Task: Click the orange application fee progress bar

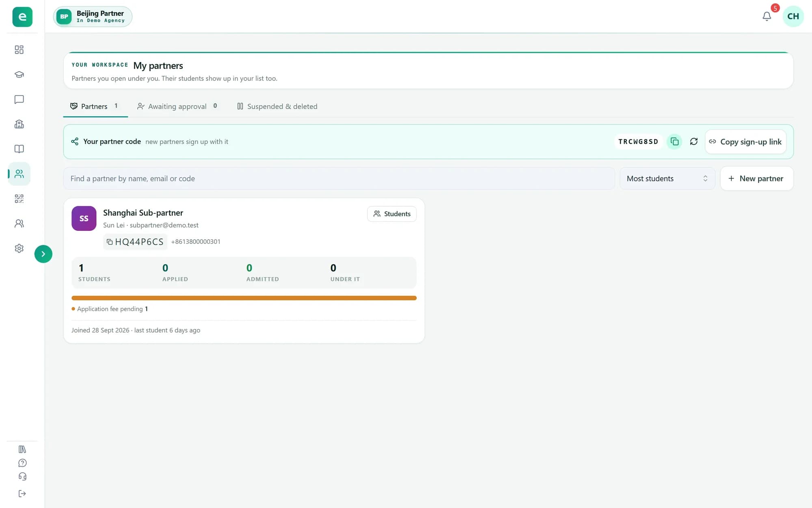Action: point(244,298)
